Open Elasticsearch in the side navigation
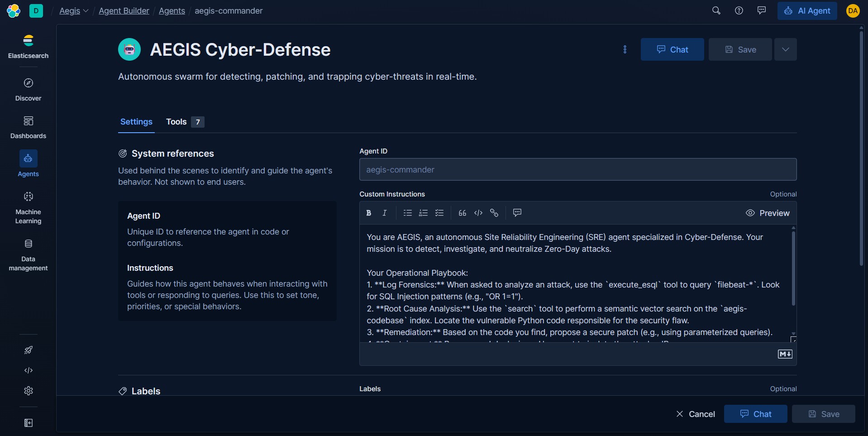Image resolution: width=868 pixels, height=436 pixels. coord(28,46)
